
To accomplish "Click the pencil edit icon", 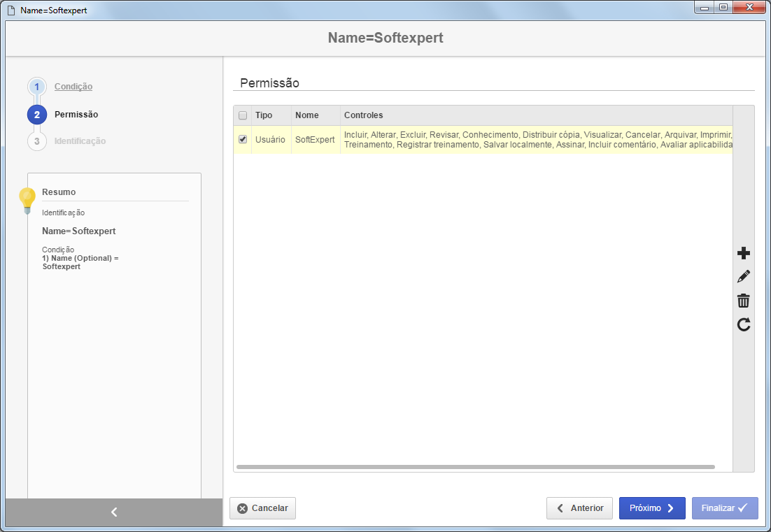I will pyautogui.click(x=744, y=277).
